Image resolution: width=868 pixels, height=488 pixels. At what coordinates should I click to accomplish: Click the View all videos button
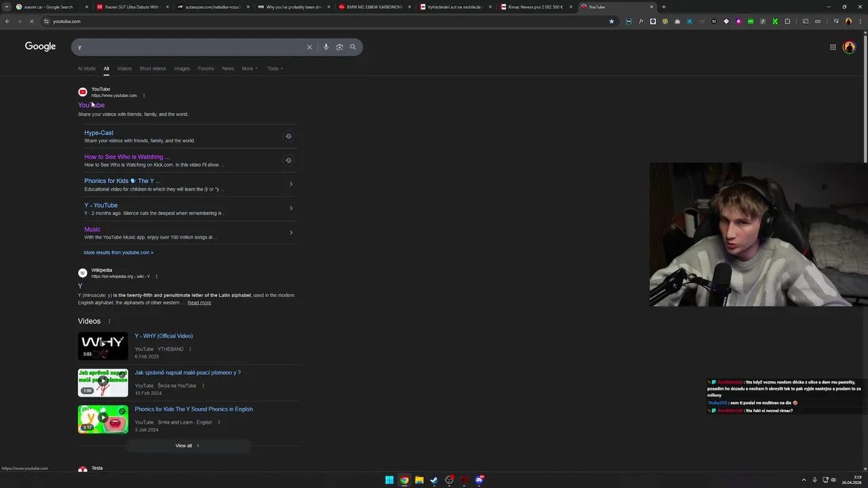coord(188,445)
